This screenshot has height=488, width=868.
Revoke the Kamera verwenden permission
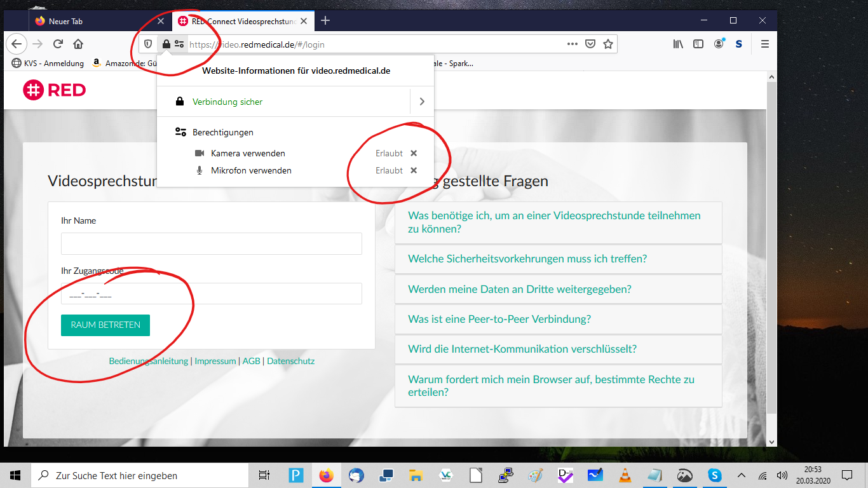pos(414,153)
